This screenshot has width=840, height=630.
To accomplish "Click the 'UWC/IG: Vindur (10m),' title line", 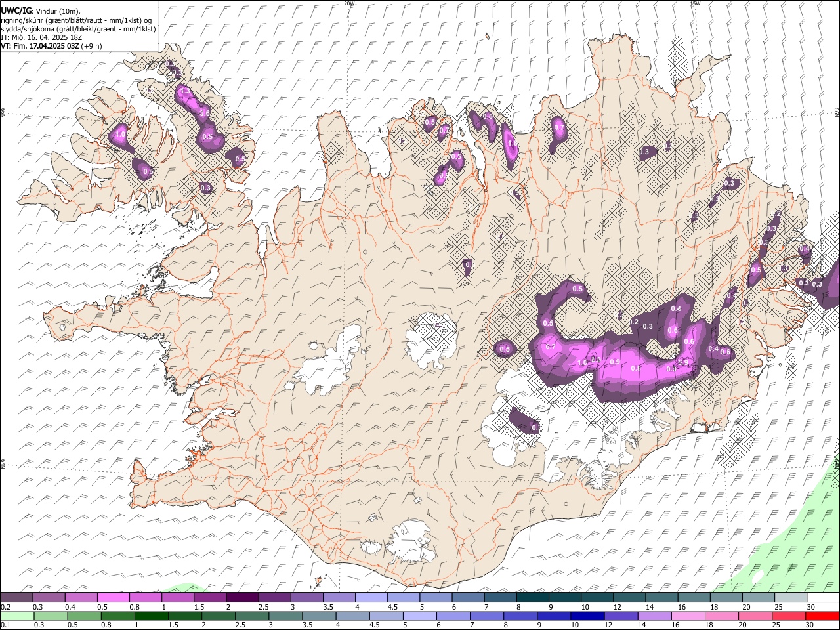I will [x=41, y=11].
